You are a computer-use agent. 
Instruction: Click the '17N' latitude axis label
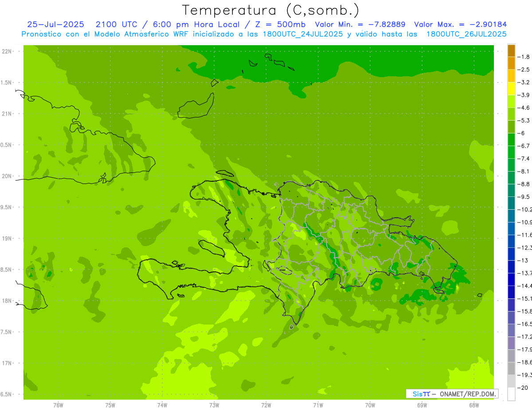pos(7,364)
